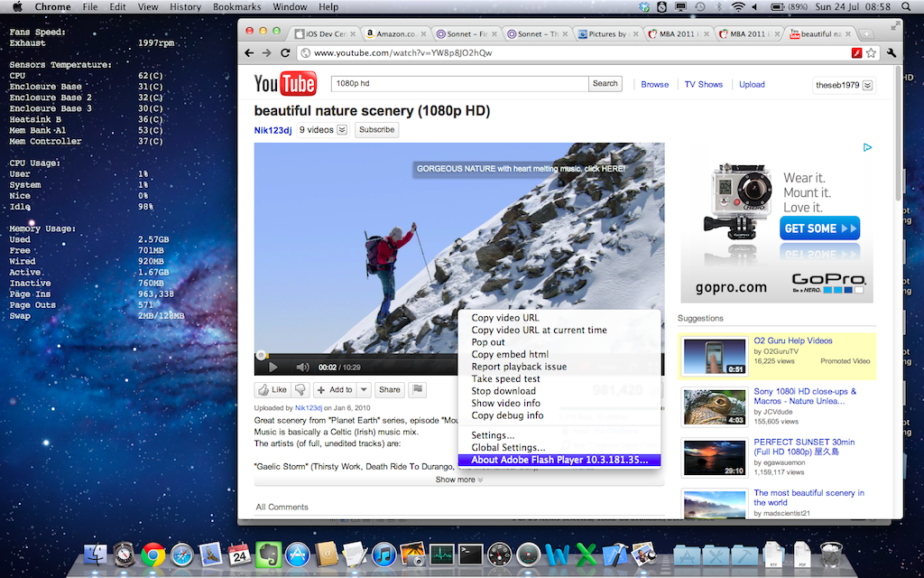Image resolution: width=924 pixels, height=578 pixels.
Task: Click the YouTube logo
Action: coord(285,84)
